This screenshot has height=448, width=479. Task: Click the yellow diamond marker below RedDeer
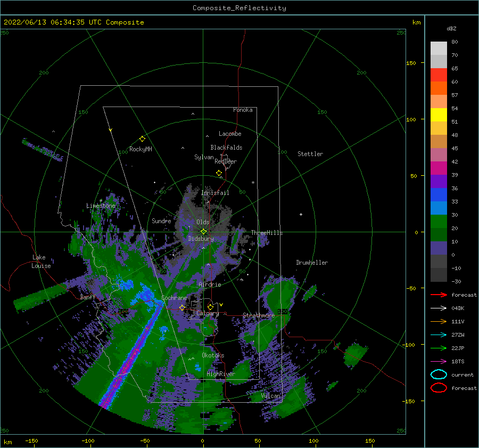219,173
